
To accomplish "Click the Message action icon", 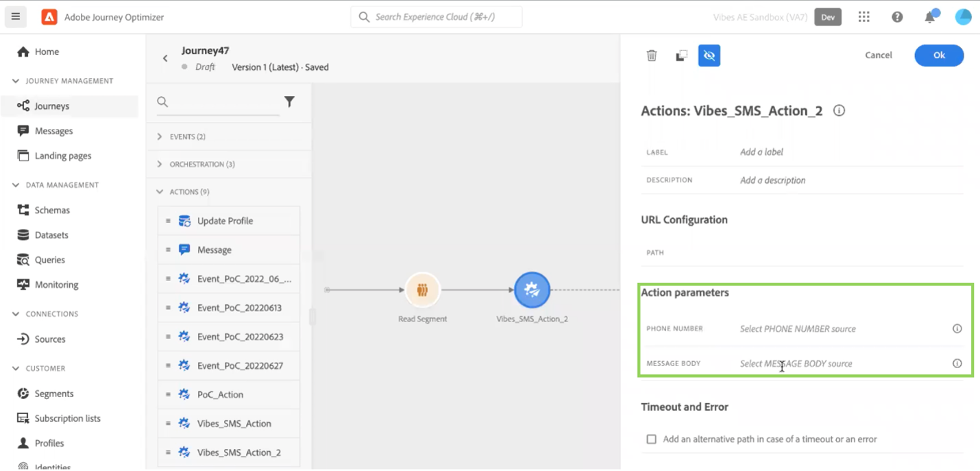I will (184, 250).
